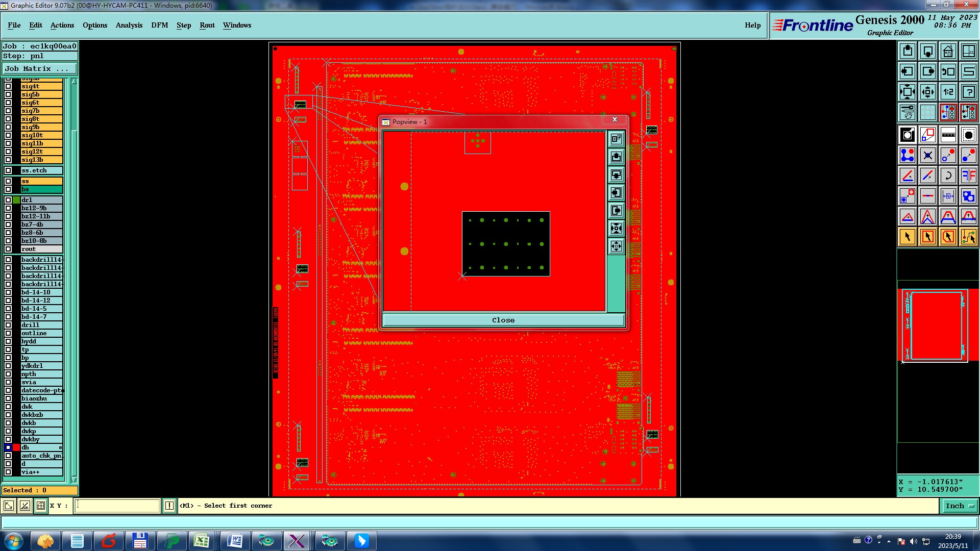Open the DFM menu
This screenshot has width=980, height=551.
(160, 25)
